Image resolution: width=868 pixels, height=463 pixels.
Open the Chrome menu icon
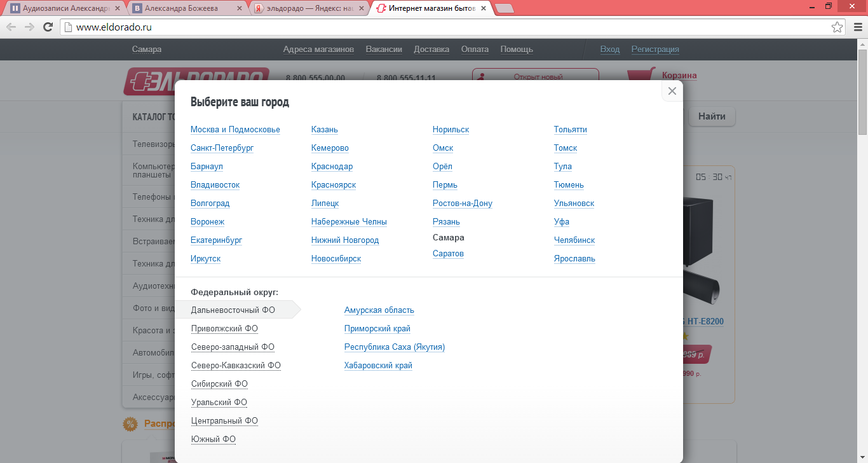click(x=857, y=27)
